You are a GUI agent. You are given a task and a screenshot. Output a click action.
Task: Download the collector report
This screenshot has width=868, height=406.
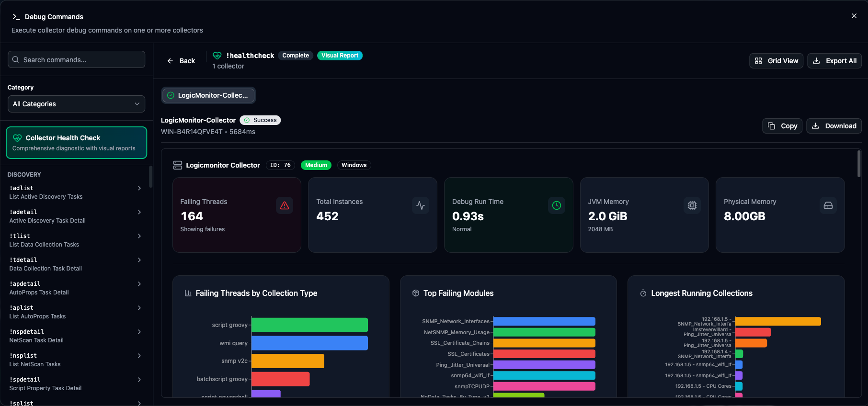(x=834, y=126)
